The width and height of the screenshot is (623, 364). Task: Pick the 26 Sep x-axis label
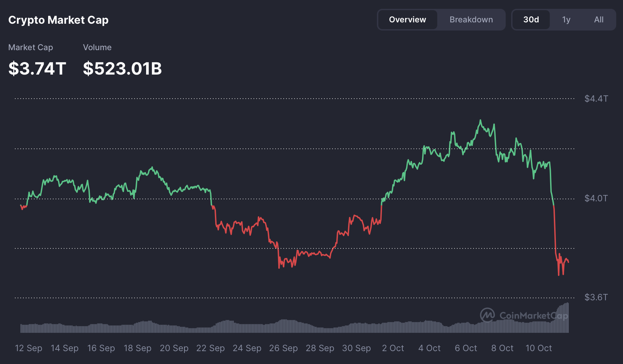tap(283, 348)
